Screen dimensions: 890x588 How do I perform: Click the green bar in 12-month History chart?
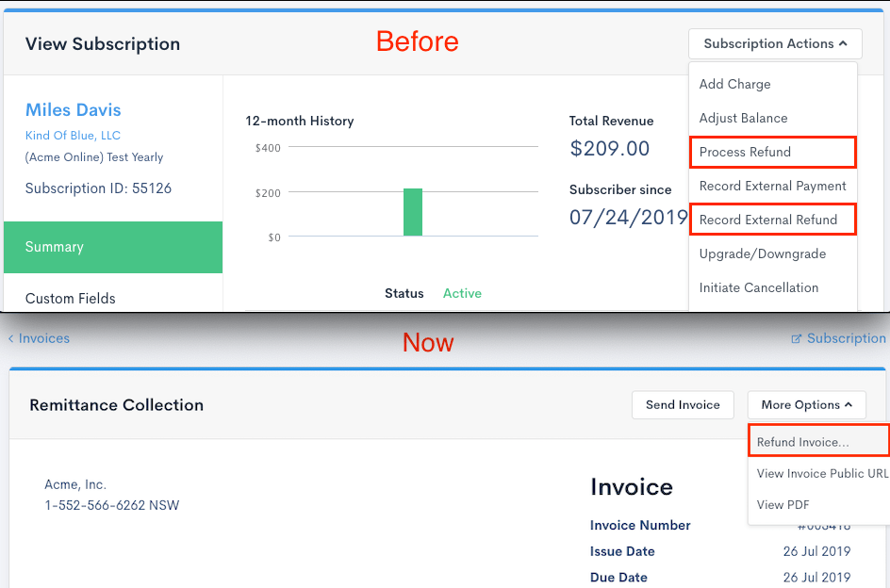coord(412,214)
